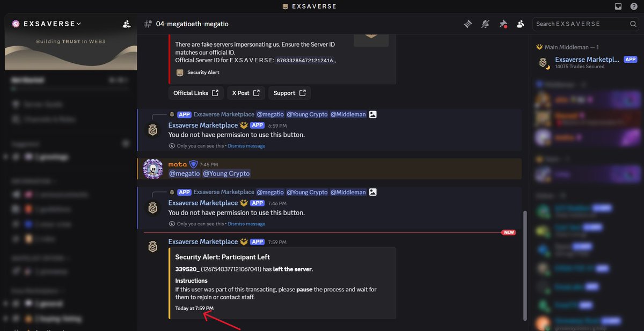Open the Official Links button
The image size is (644, 331).
[x=196, y=93]
